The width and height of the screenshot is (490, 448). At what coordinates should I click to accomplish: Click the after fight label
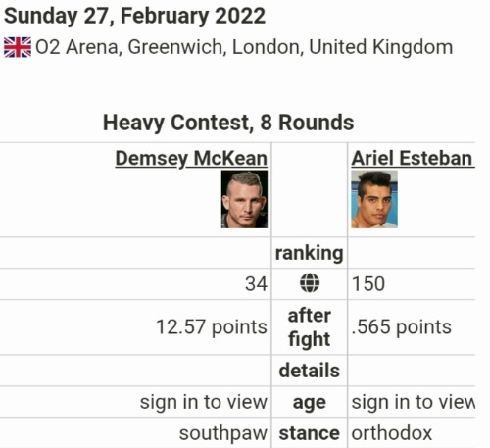point(310,327)
